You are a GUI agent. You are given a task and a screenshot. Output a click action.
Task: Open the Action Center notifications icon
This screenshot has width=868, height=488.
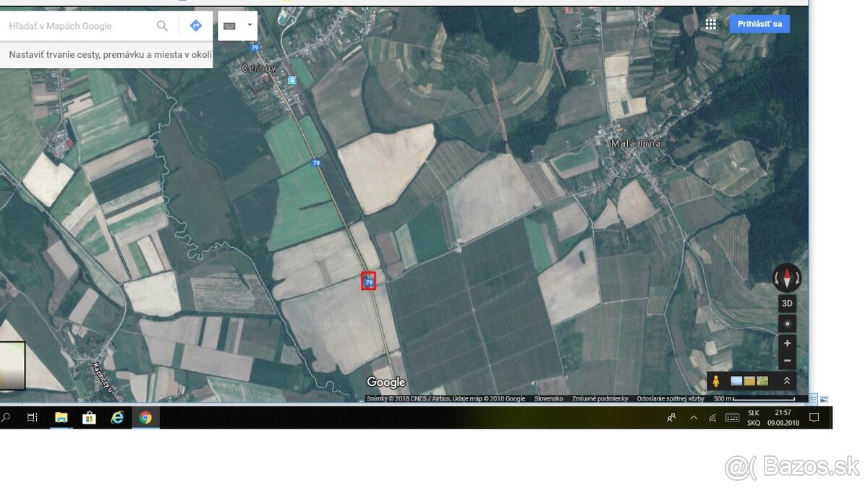pyautogui.click(x=814, y=417)
